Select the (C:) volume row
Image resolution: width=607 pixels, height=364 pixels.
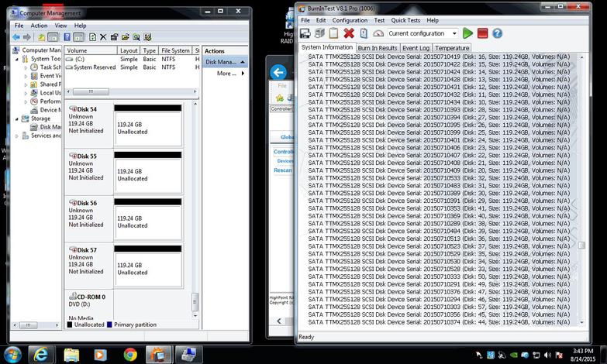[x=132, y=59]
